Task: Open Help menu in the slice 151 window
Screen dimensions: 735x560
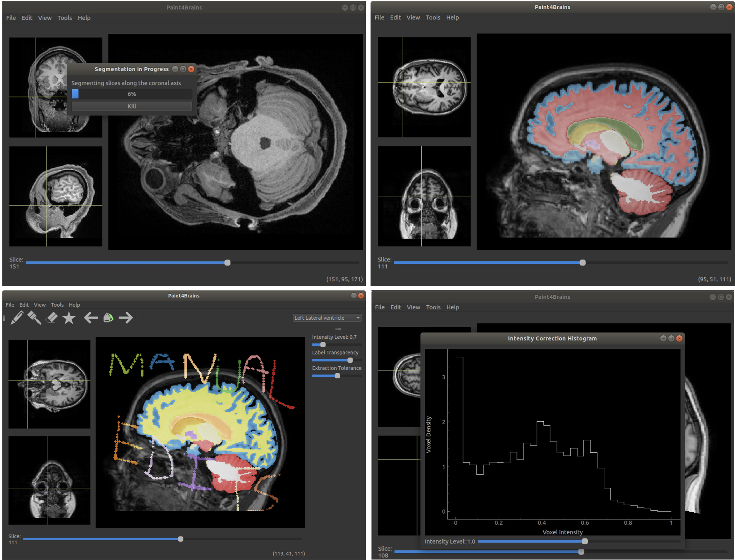Action: pos(84,18)
